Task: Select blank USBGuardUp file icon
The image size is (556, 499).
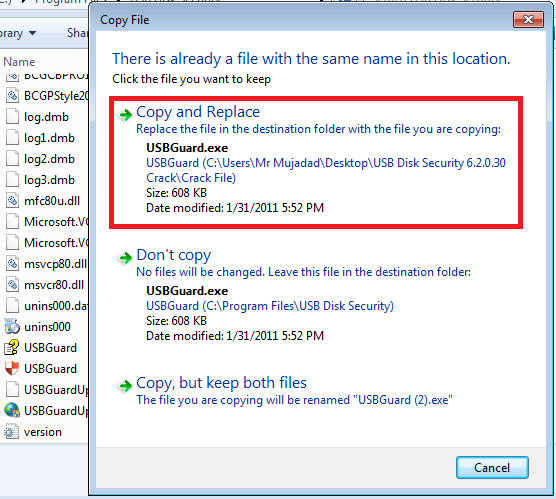Action: pos(12,389)
